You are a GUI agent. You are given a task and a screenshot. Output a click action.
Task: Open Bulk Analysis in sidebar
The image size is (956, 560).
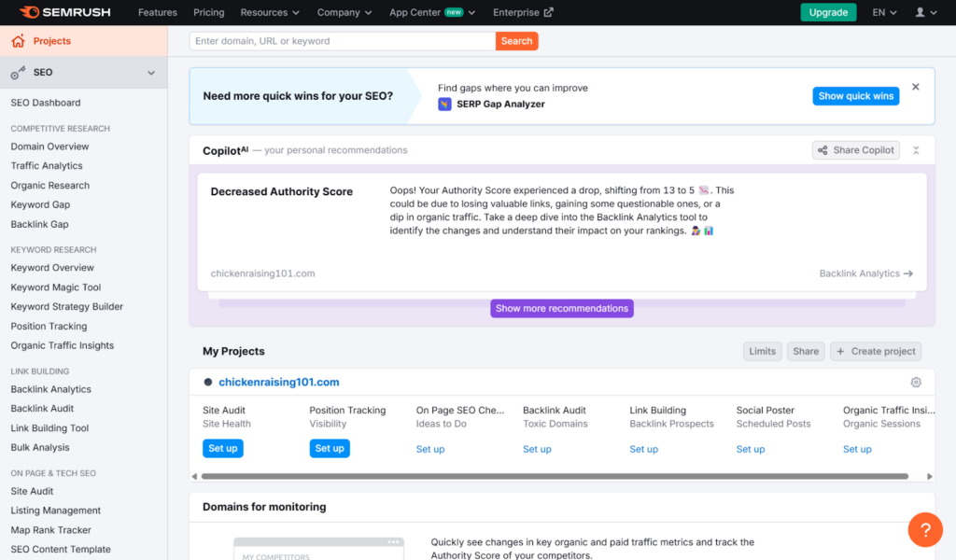[x=40, y=447]
